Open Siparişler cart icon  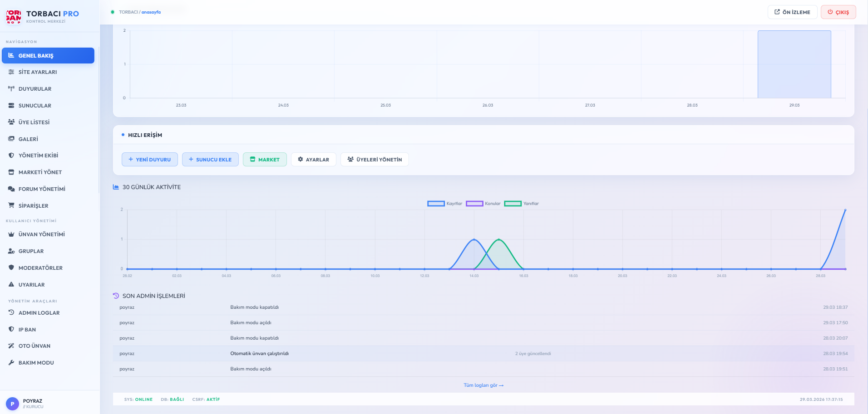click(11, 205)
